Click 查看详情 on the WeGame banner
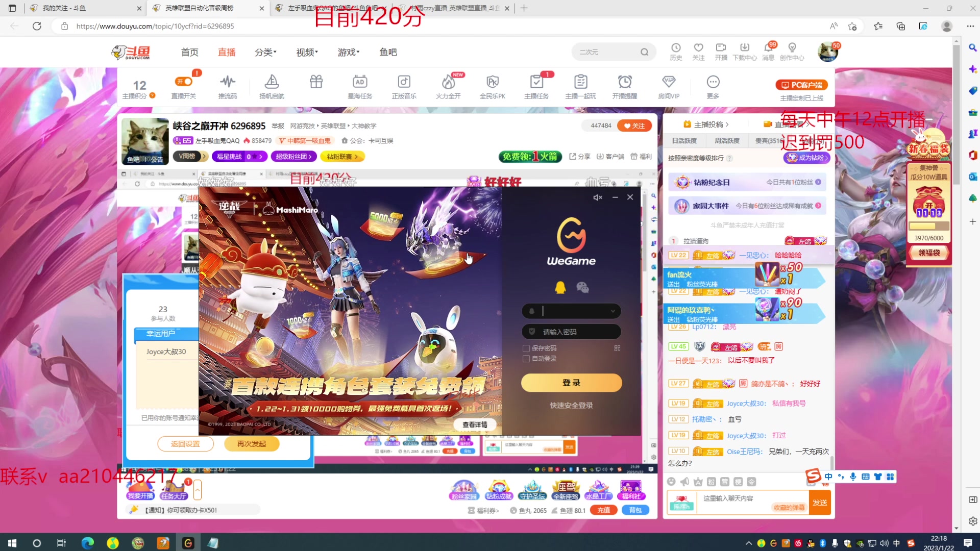980x551 pixels. pyautogui.click(x=475, y=424)
